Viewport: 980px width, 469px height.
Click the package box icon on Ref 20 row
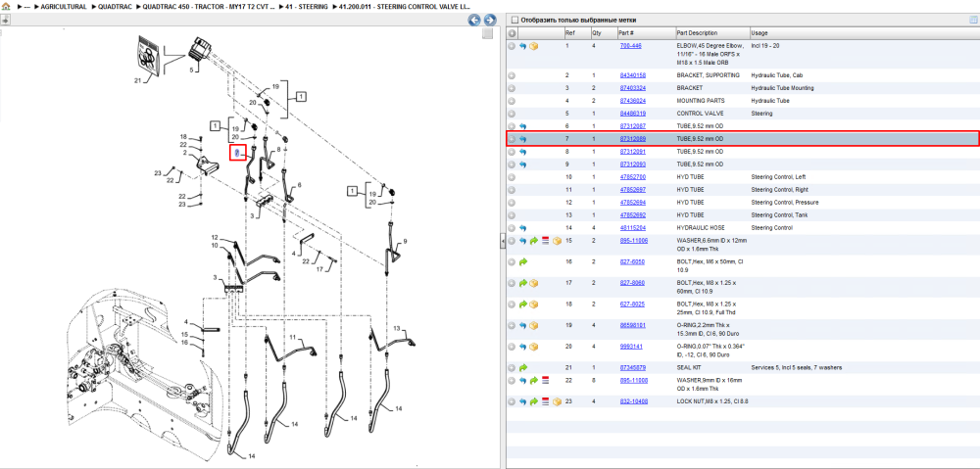point(534,347)
